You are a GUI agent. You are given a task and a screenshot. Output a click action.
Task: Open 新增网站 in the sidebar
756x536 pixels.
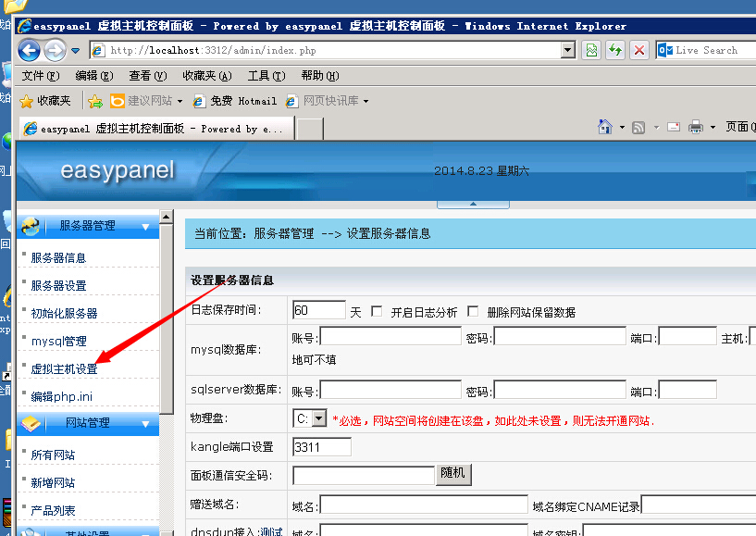click(x=53, y=482)
